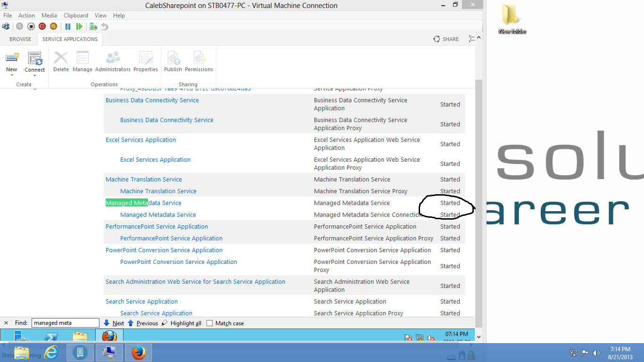This screenshot has width=644, height=362.
Task: Click the Find Next down arrow
Action: [107, 323]
